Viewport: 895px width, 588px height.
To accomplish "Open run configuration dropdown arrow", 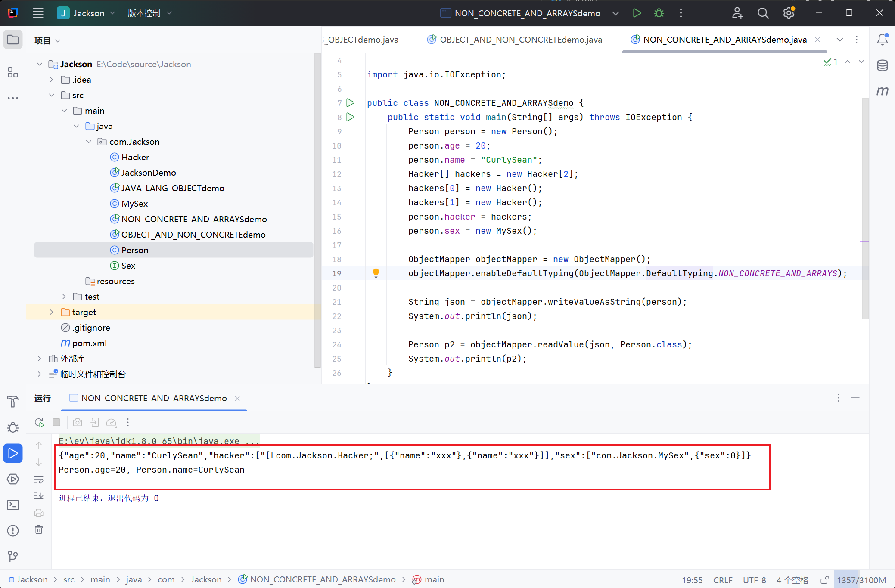I will 615,13.
